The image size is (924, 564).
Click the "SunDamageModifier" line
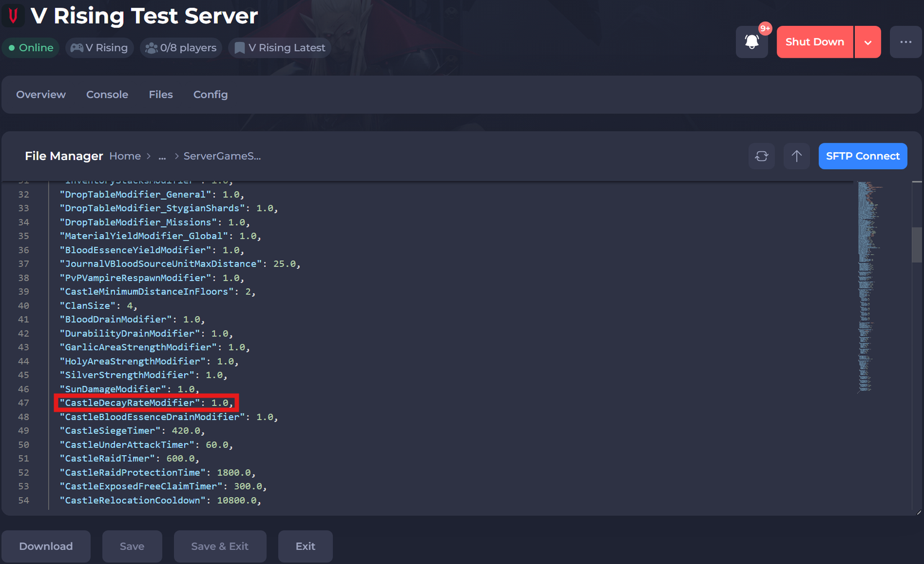130,389
